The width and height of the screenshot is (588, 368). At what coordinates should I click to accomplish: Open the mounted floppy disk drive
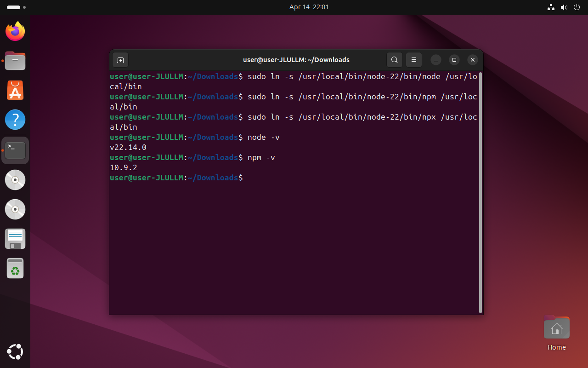pyautogui.click(x=15, y=239)
